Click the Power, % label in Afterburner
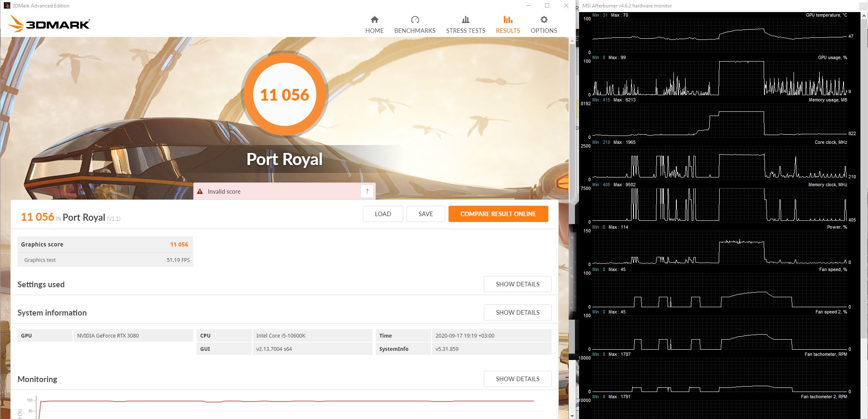This screenshot has width=868, height=419. [837, 227]
